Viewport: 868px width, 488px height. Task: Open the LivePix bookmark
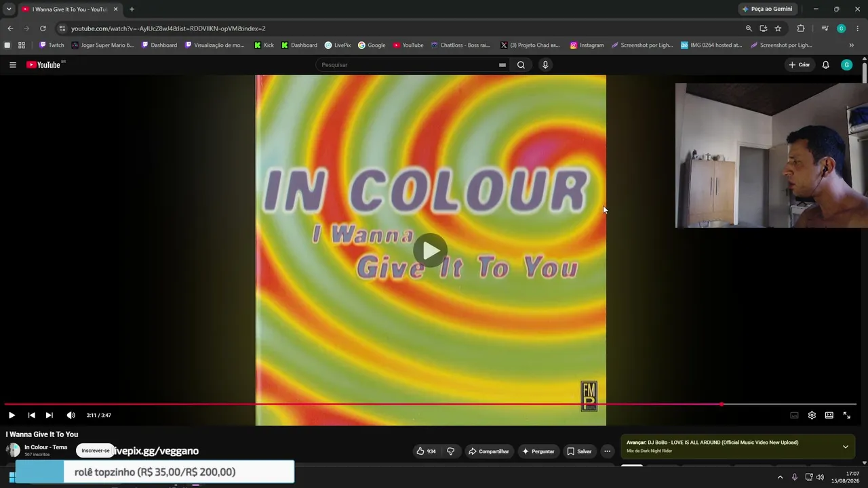[338, 45]
